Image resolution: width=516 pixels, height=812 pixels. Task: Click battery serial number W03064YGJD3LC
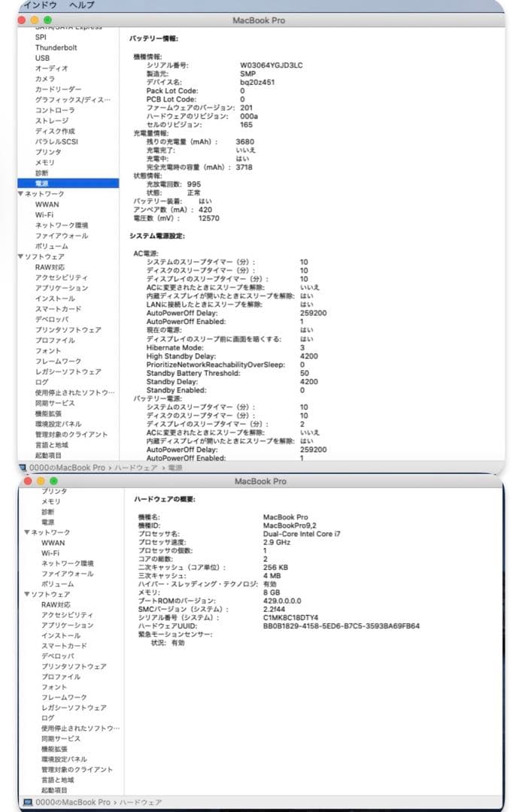tap(271, 65)
